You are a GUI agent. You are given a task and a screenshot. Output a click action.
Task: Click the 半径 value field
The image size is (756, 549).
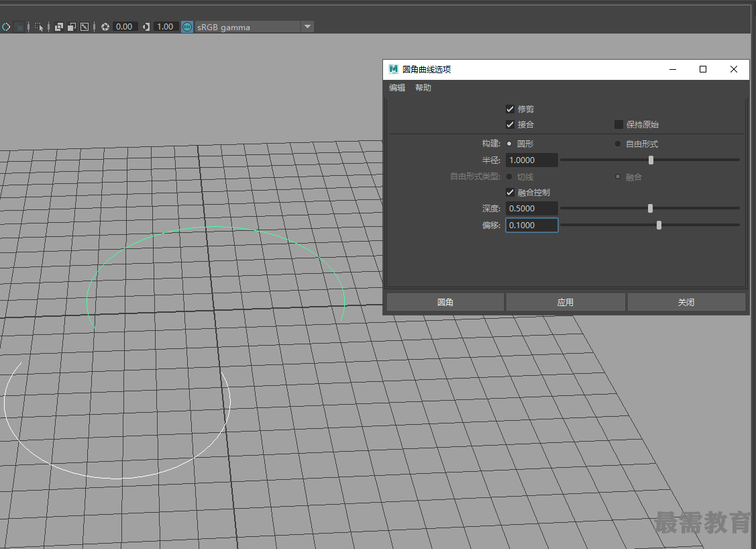click(532, 160)
